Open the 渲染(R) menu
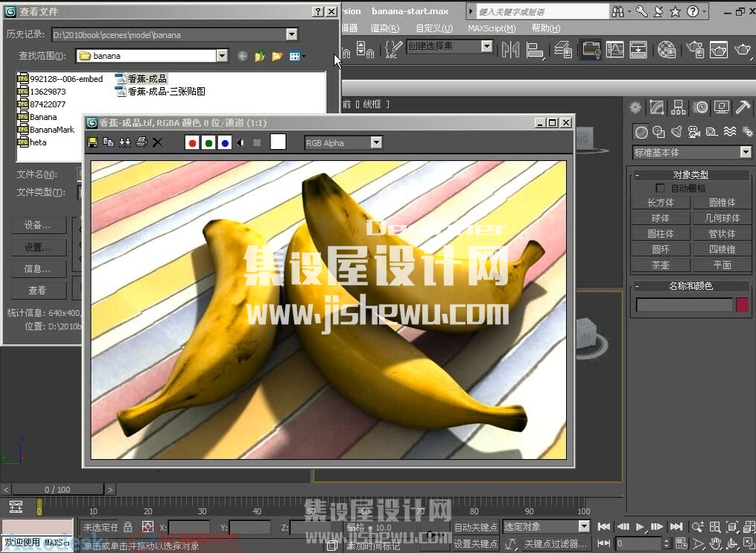This screenshot has height=553, width=756. click(385, 28)
